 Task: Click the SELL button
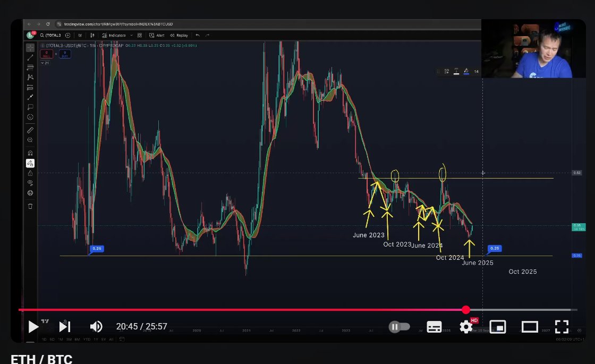pos(46,54)
